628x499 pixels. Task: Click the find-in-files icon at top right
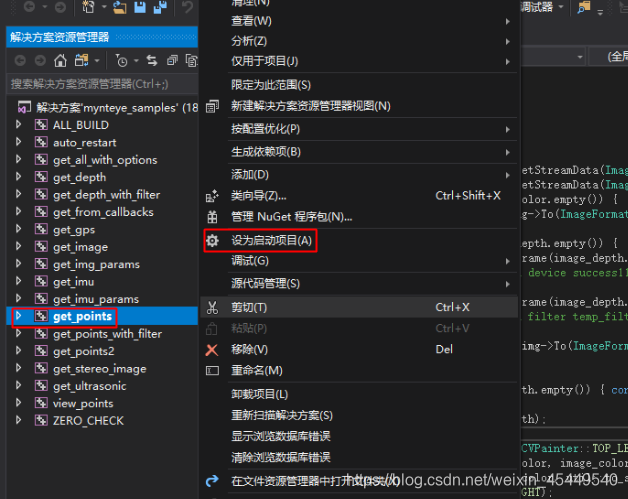(x=584, y=7)
